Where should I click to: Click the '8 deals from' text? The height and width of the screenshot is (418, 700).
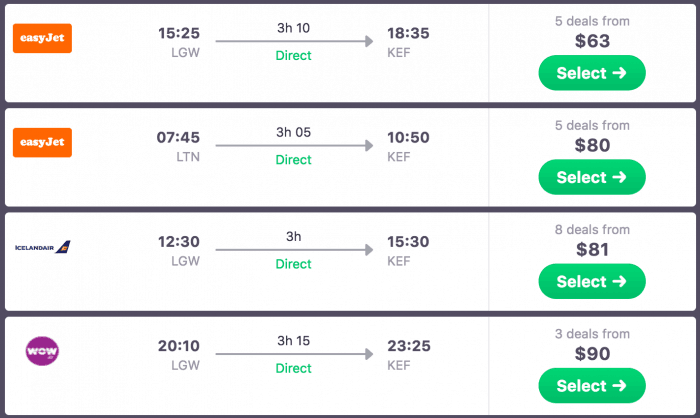(592, 229)
